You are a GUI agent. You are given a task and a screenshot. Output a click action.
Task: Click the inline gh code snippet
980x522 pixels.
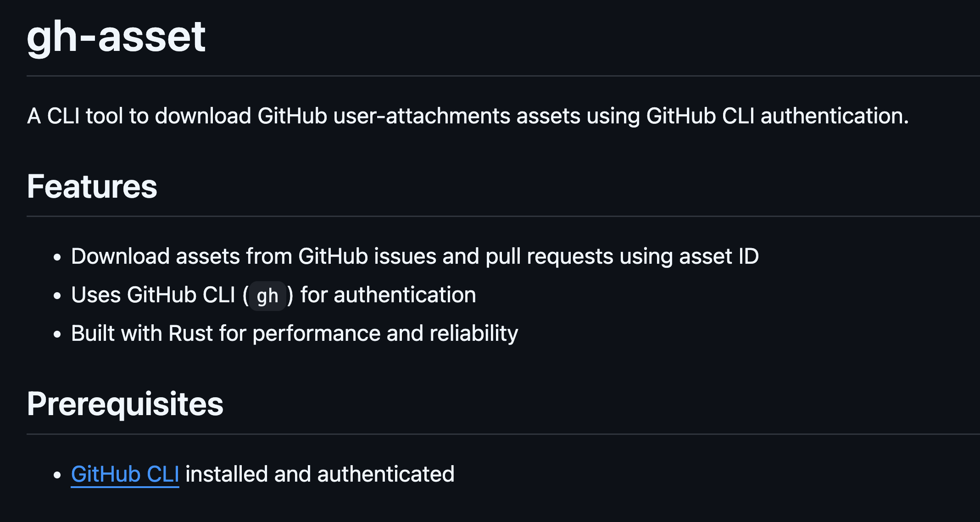point(267,296)
